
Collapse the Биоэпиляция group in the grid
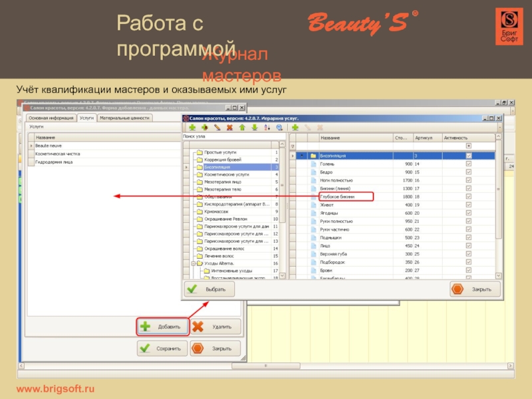(x=302, y=156)
